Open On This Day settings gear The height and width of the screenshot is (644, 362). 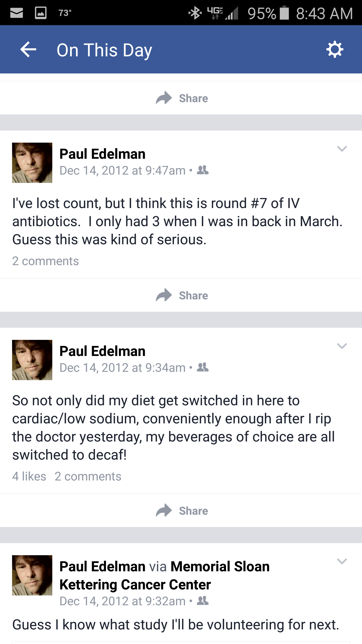(335, 50)
